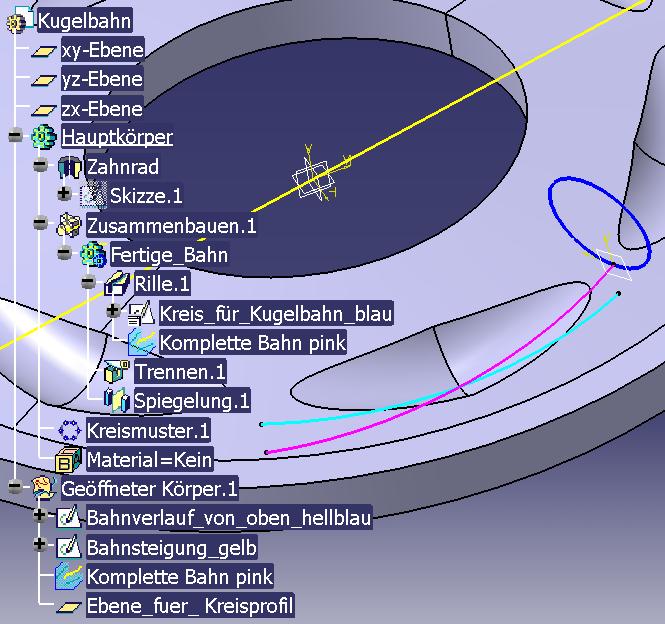Click the Spiegelung.1 mirror icon
This screenshot has height=624, width=665.
[117, 400]
